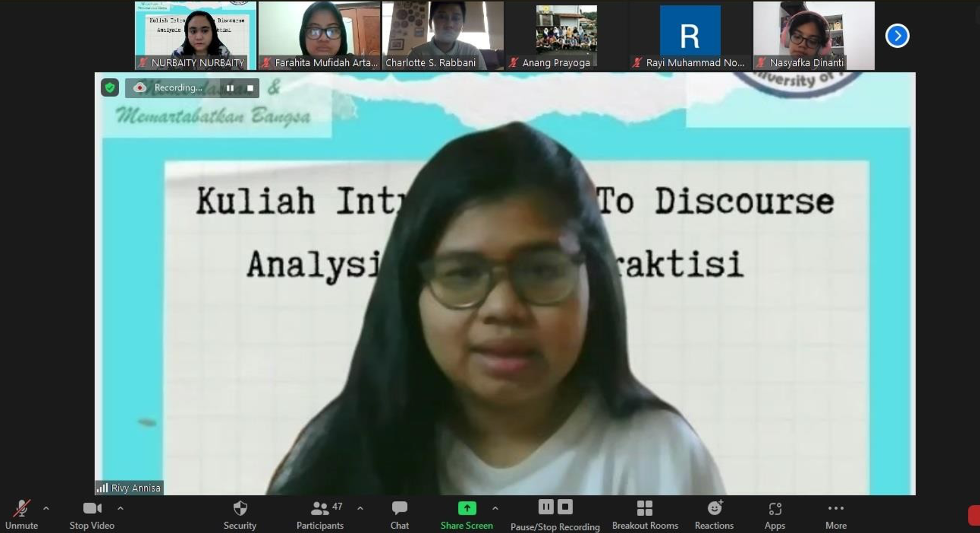The height and width of the screenshot is (533, 980).
Task: Stop recording using the toolbar stop button
Action: (565, 507)
